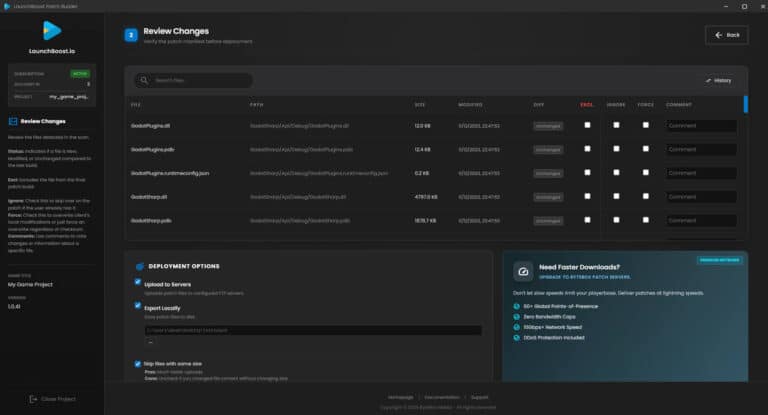Select Review Changes in the sidebar

43,122
